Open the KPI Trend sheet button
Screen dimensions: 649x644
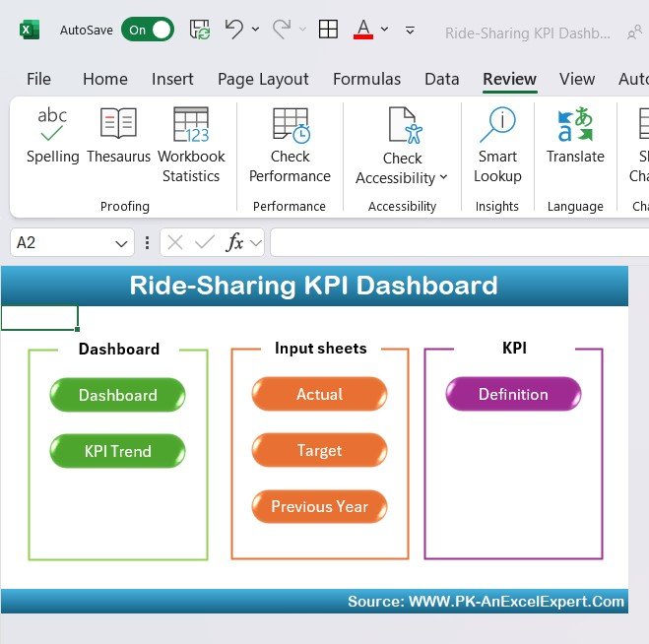tap(117, 451)
